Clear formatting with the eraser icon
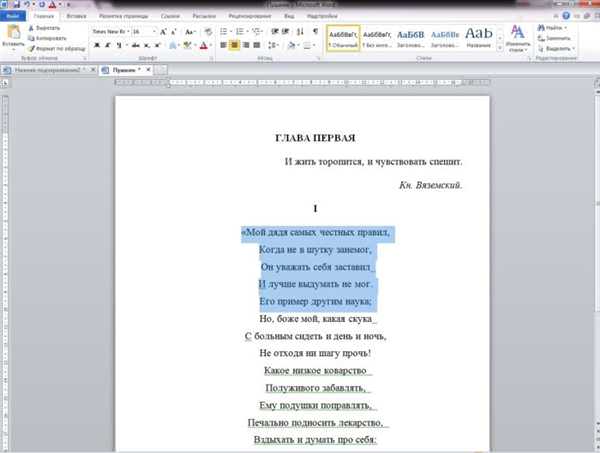The image size is (600, 453). [x=208, y=32]
